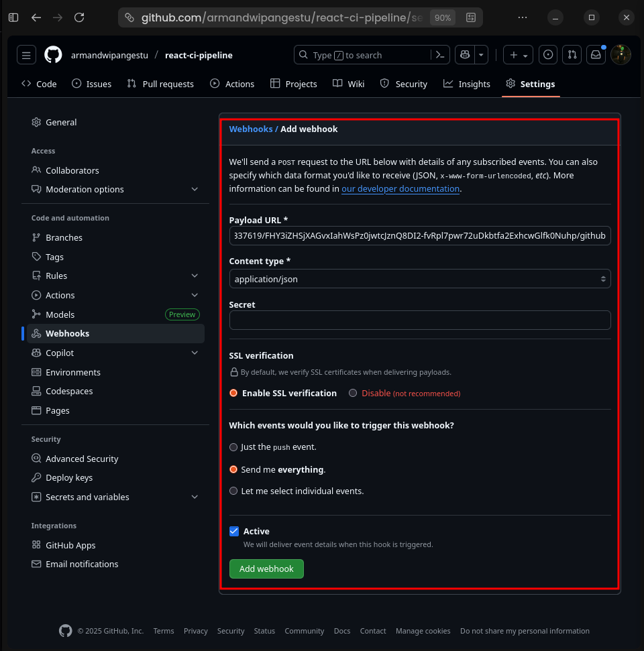
Task: Open the command palette icon
Action: click(x=439, y=55)
